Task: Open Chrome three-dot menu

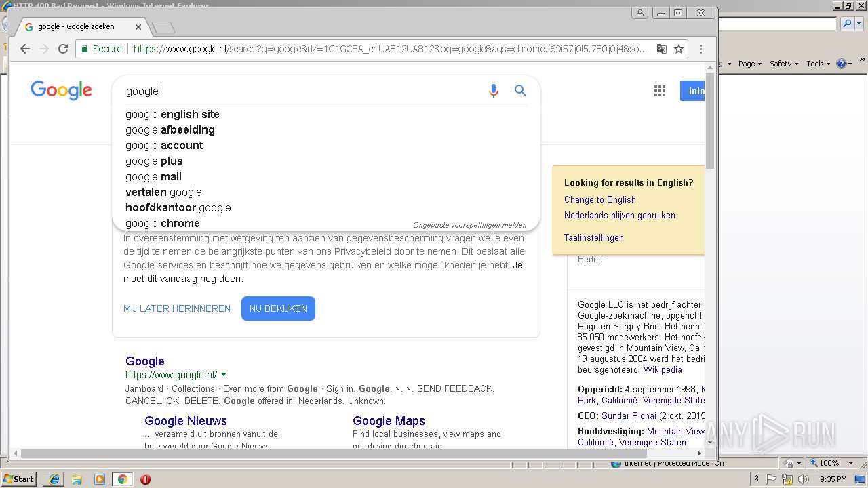Action: coord(701,49)
